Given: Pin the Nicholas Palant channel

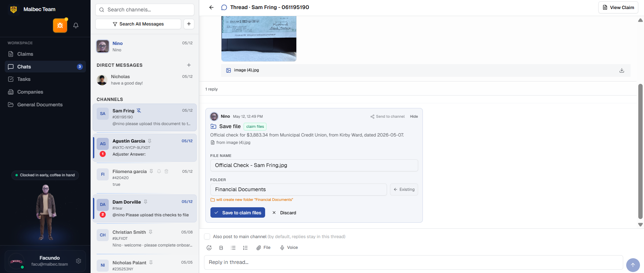Looking at the screenshot, I should coord(151,263).
